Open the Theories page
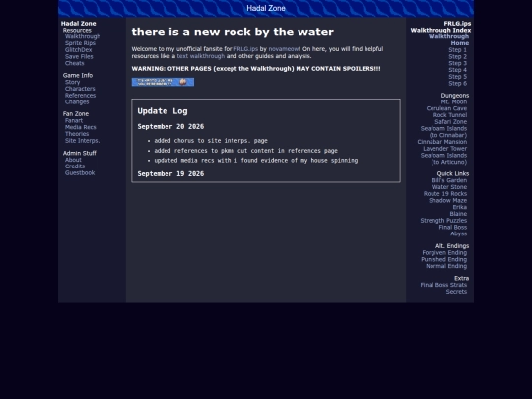The height and width of the screenshot is (399, 532). point(77,134)
